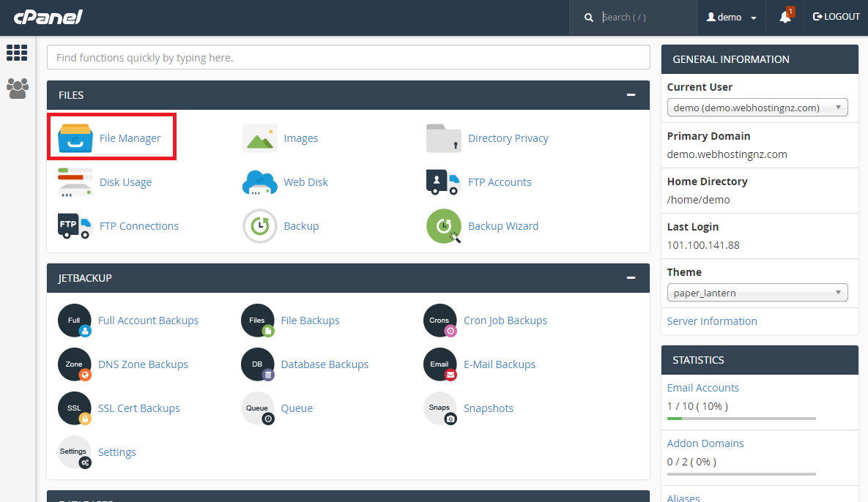Focus the Find functions quickly input field
868x502 pixels.
pos(348,57)
